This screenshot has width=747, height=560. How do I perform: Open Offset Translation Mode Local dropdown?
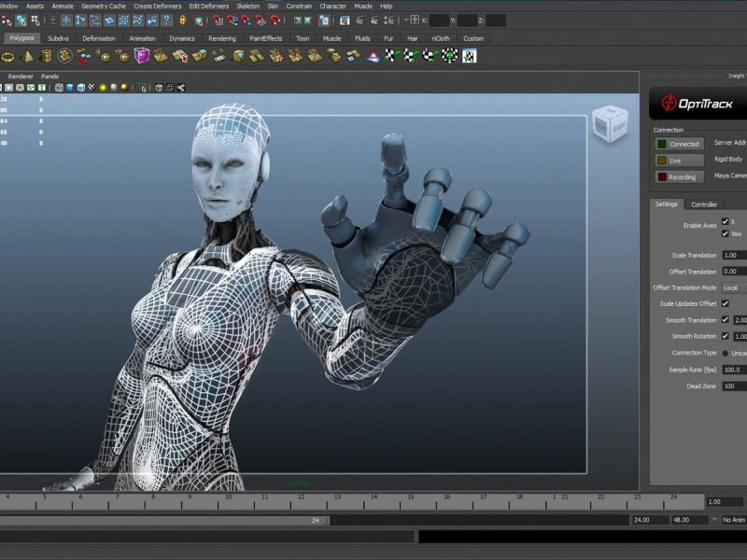pyautogui.click(x=734, y=287)
